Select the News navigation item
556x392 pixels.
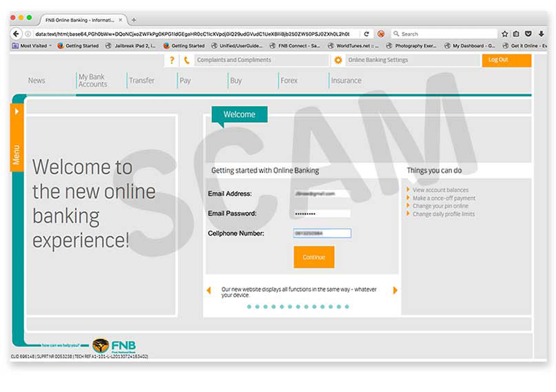tap(37, 81)
